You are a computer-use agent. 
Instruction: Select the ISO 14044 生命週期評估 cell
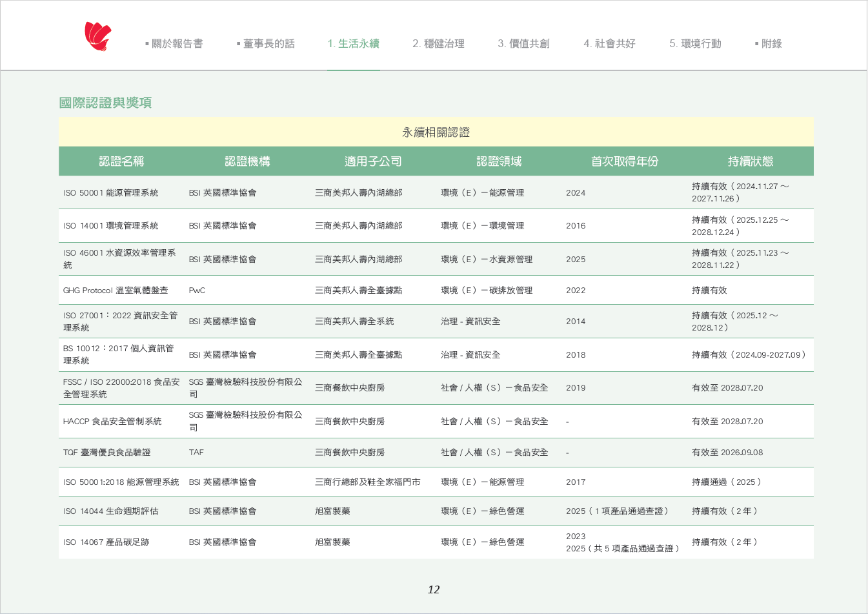(x=111, y=511)
